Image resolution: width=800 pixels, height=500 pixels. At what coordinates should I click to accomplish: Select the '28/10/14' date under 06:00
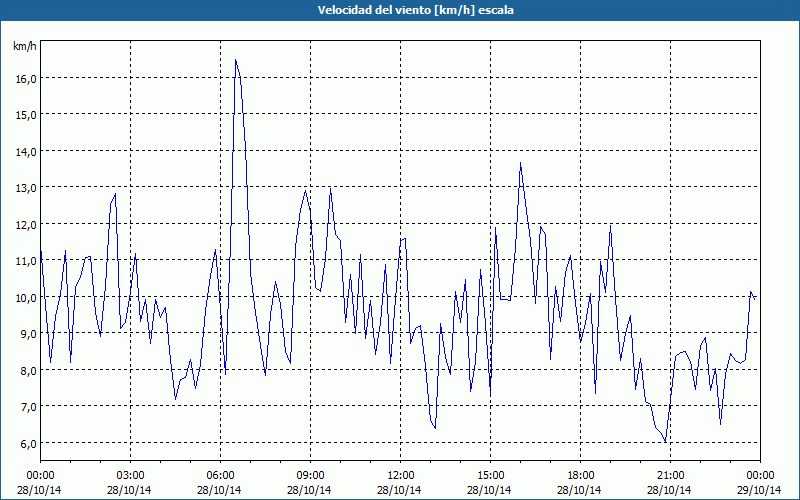click(219, 490)
